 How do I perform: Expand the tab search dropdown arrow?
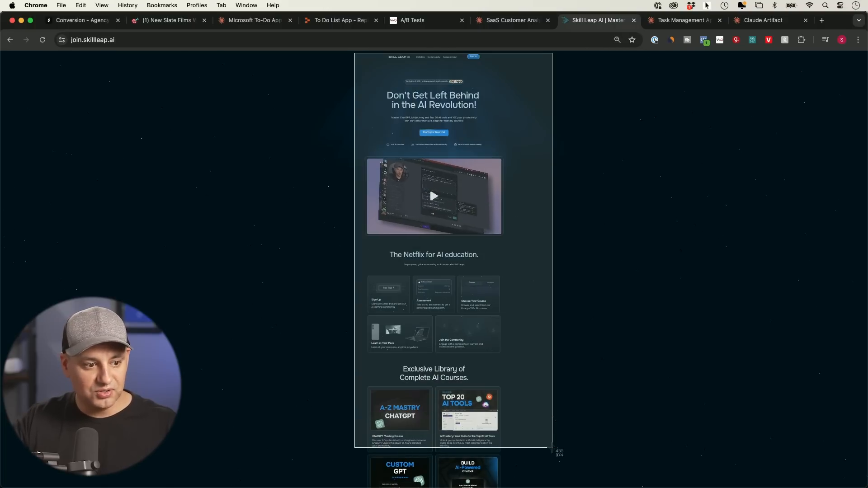tap(859, 20)
